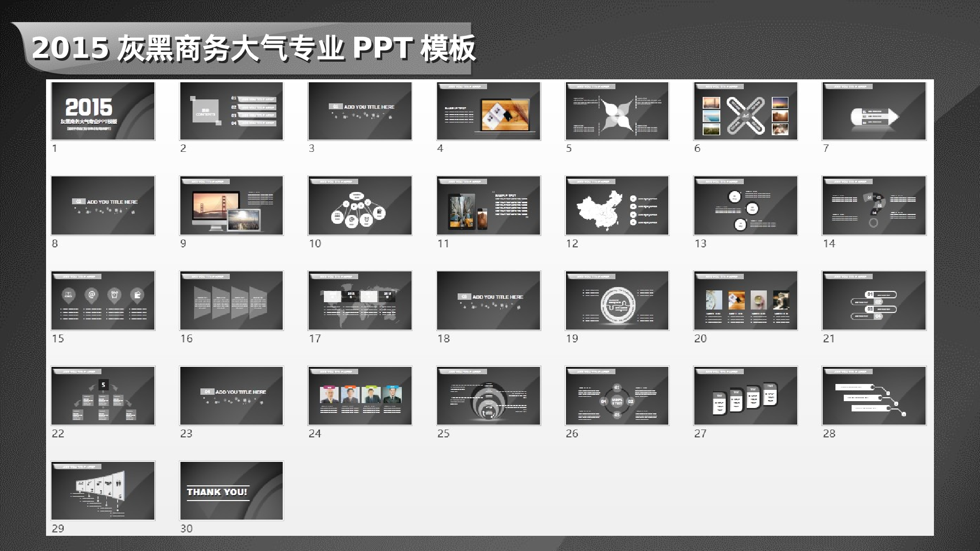Select slide 6 with the photo cross layout
Image resolution: width=980 pixels, height=551 pixels.
(745, 111)
